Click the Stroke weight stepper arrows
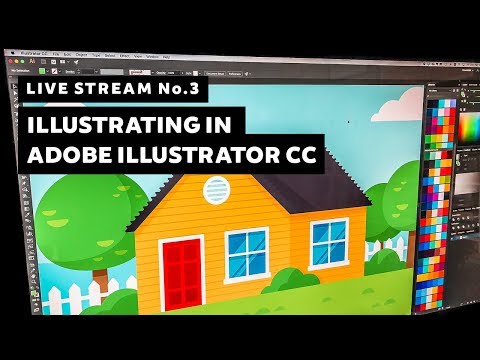This screenshot has height=360, width=480. coord(79,72)
